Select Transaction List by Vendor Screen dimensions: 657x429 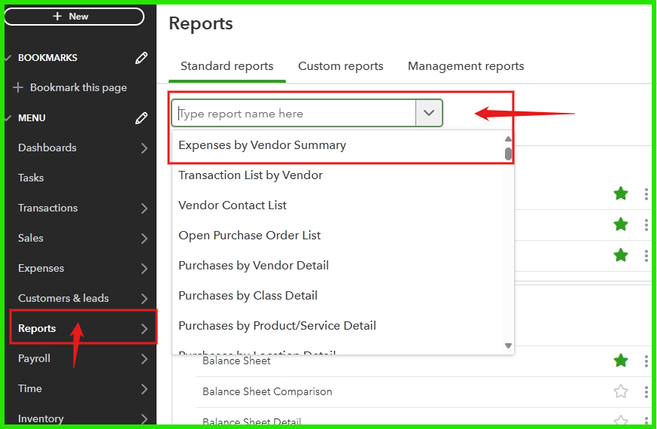(x=251, y=176)
